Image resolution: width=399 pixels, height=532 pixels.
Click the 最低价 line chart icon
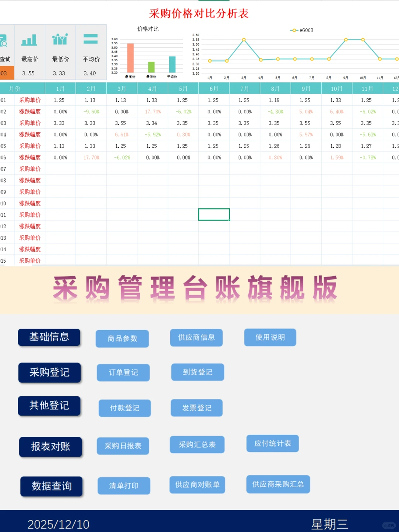click(60, 39)
